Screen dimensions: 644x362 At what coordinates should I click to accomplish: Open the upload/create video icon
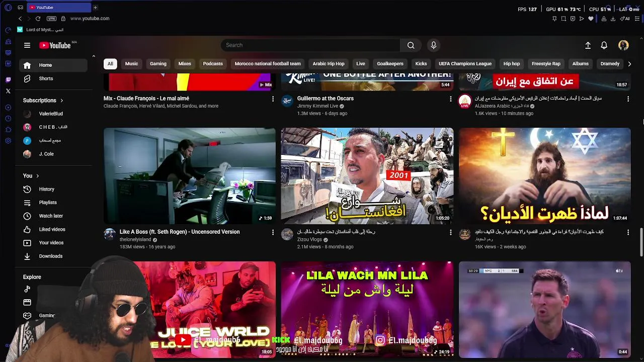tap(588, 45)
